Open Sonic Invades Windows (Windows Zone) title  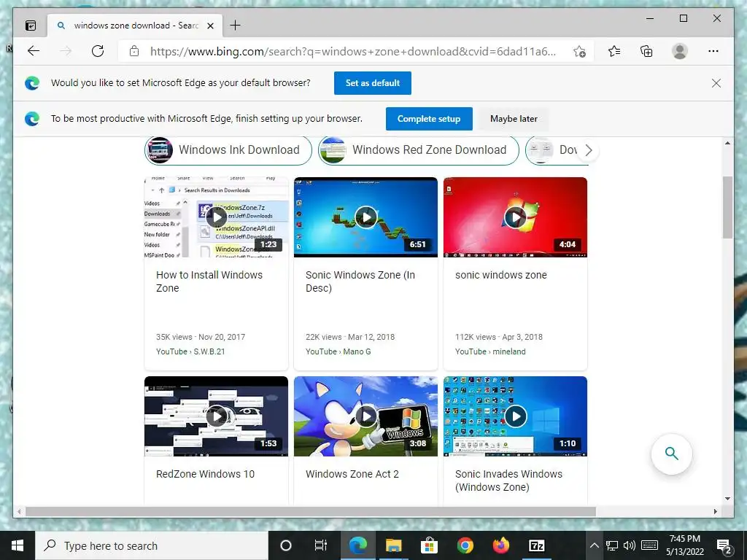pos(508,481)
